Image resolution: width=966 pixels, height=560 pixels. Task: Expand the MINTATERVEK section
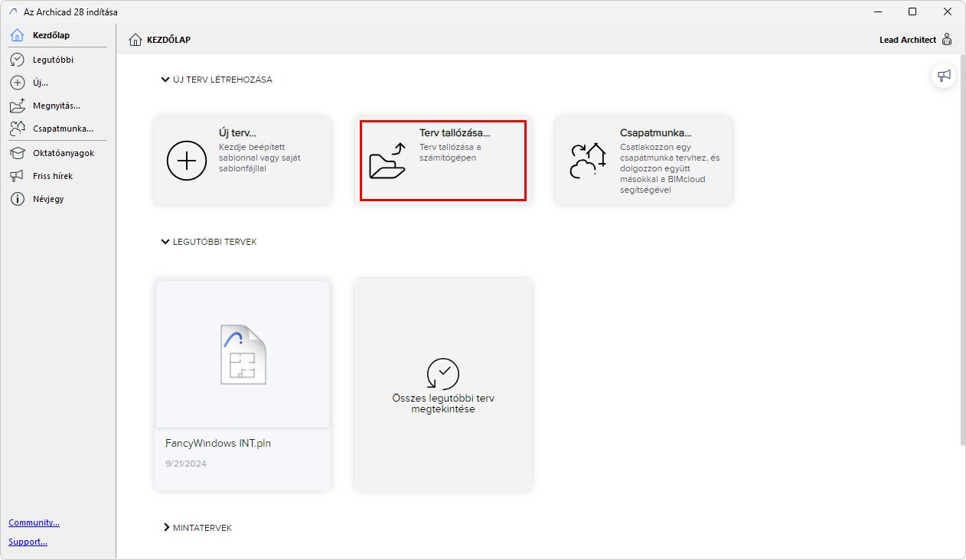(165, 528)
